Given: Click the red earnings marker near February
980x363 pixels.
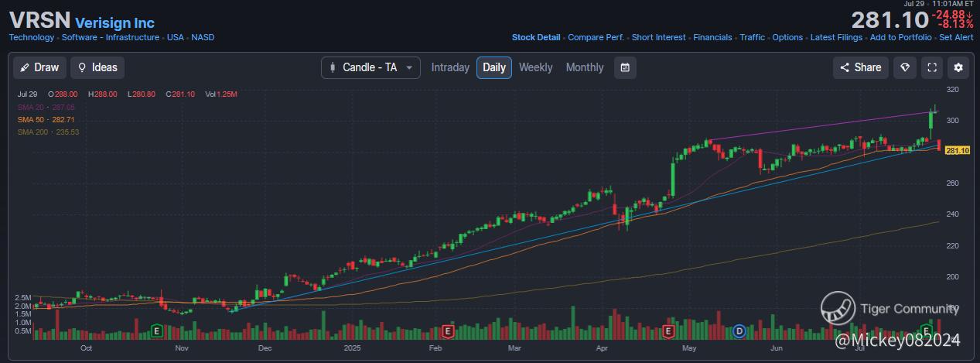Looking at the screenshot, I should coord(447,331).
